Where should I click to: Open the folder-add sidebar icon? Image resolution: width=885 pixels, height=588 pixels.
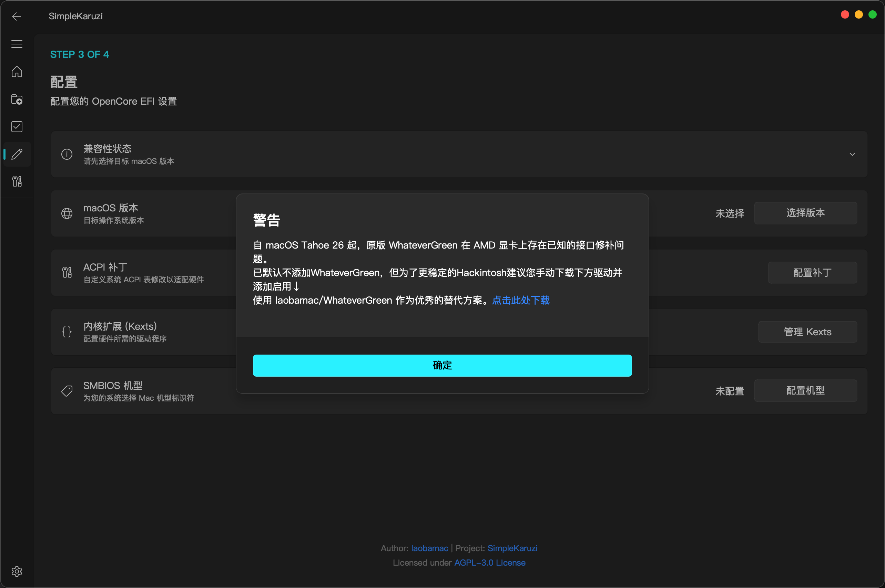(17, 99)
